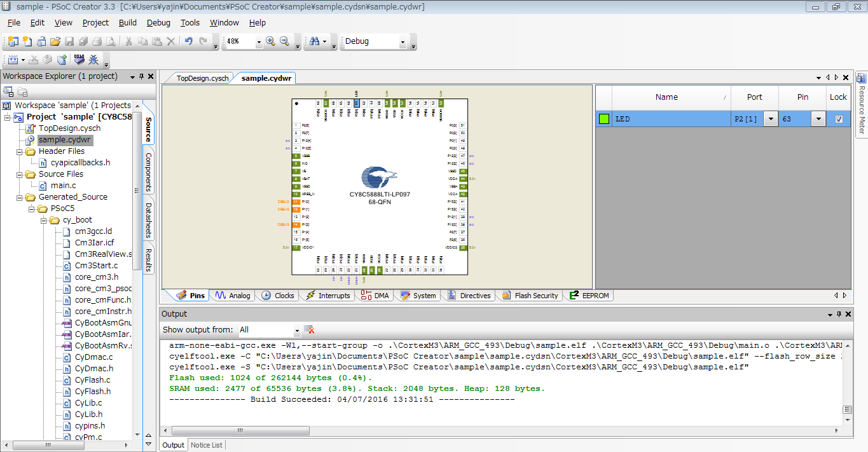Open the Tools menu

(190, 22)
